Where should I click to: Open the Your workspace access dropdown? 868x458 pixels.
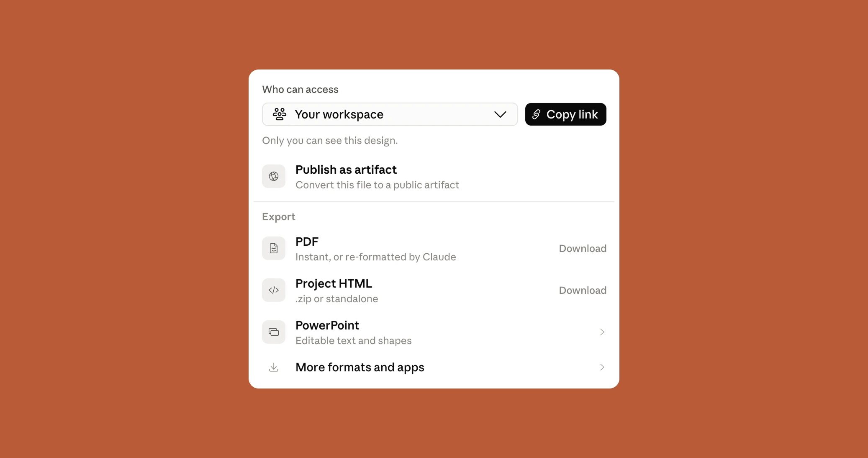coord(390,114)
